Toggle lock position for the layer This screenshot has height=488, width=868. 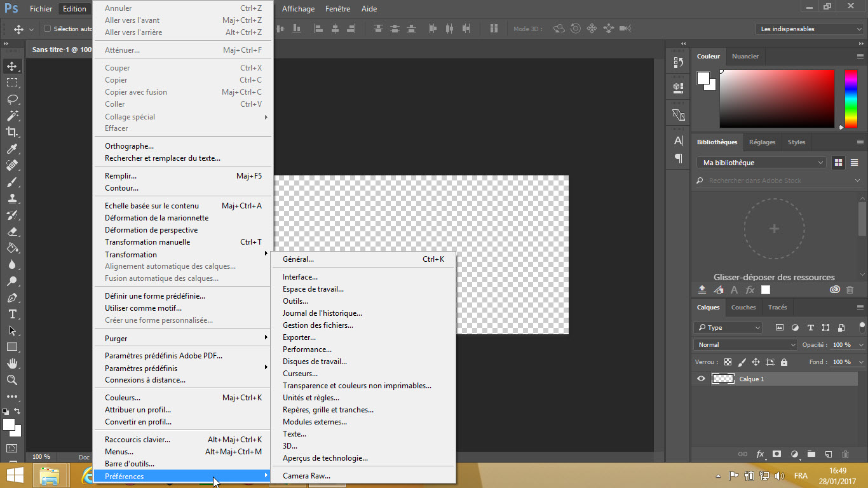[756, 362]
